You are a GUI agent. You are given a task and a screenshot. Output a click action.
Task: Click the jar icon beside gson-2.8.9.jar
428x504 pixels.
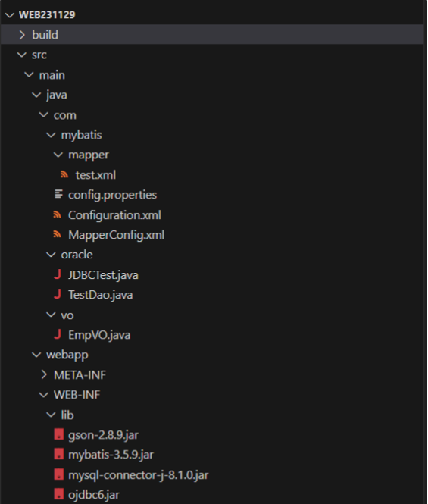click(x=59, y=434)
